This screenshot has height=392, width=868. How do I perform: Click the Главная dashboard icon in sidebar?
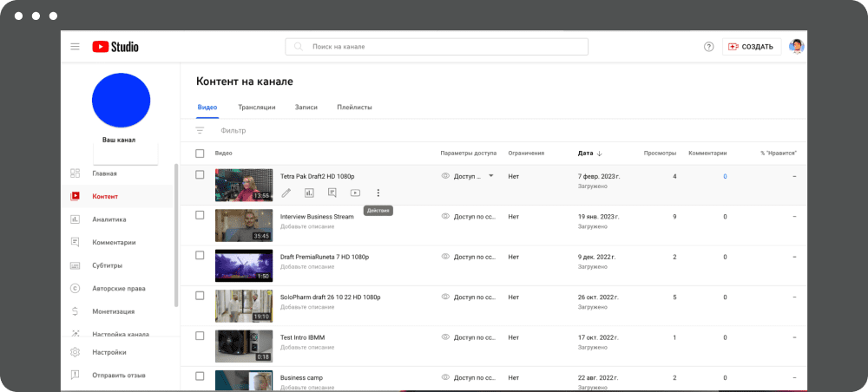[x=76, y=173]
